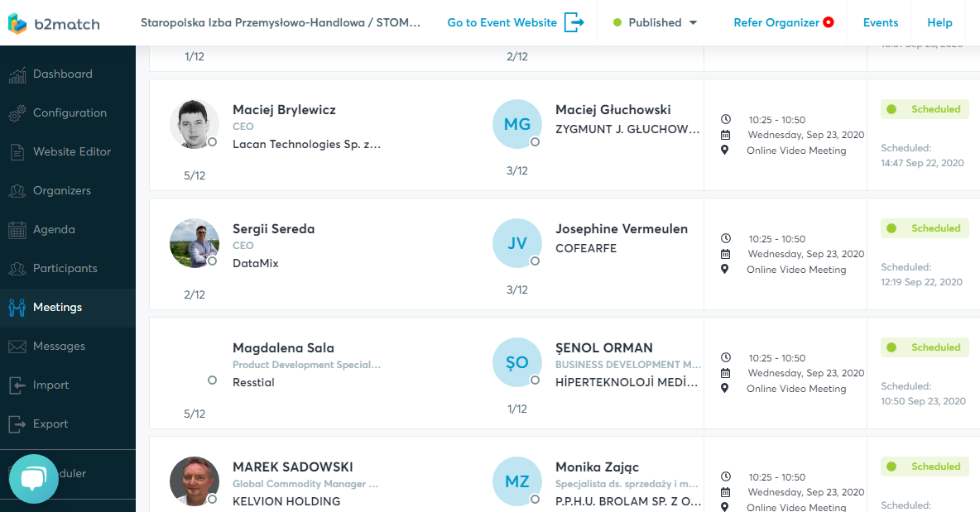Click the Export arrow icon

pos(17,424)
